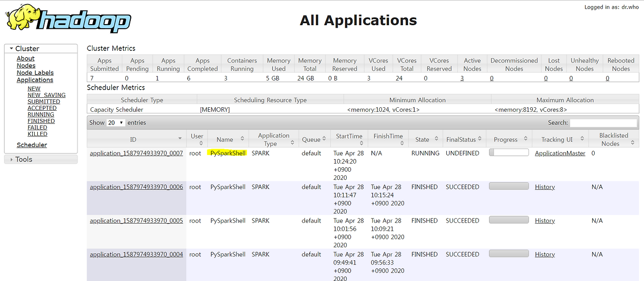Select SUCCEEDED status of application 0006
This screenshot has width=644, height=281.
click(x=462, y=187)
